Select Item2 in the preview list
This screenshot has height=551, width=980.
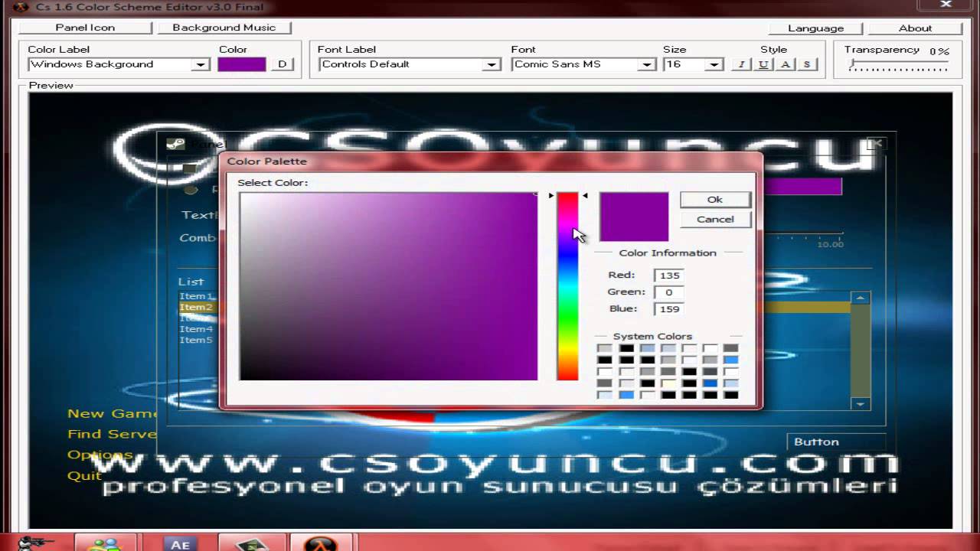click(196, 307)
